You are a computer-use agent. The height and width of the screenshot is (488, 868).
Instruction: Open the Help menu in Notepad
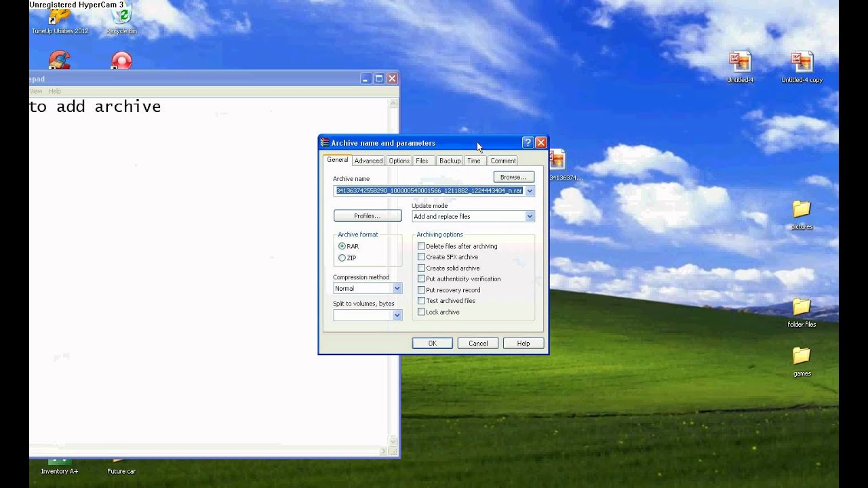(x=54, y=91)
